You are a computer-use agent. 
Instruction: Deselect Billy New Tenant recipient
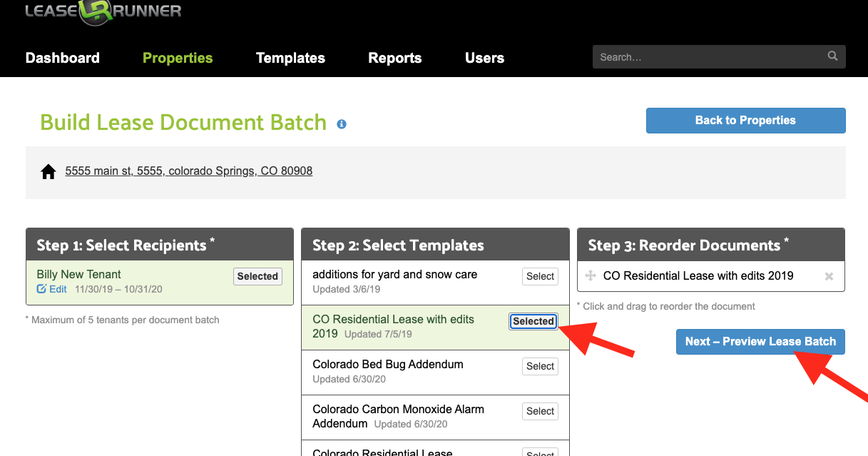coord(257,277)
